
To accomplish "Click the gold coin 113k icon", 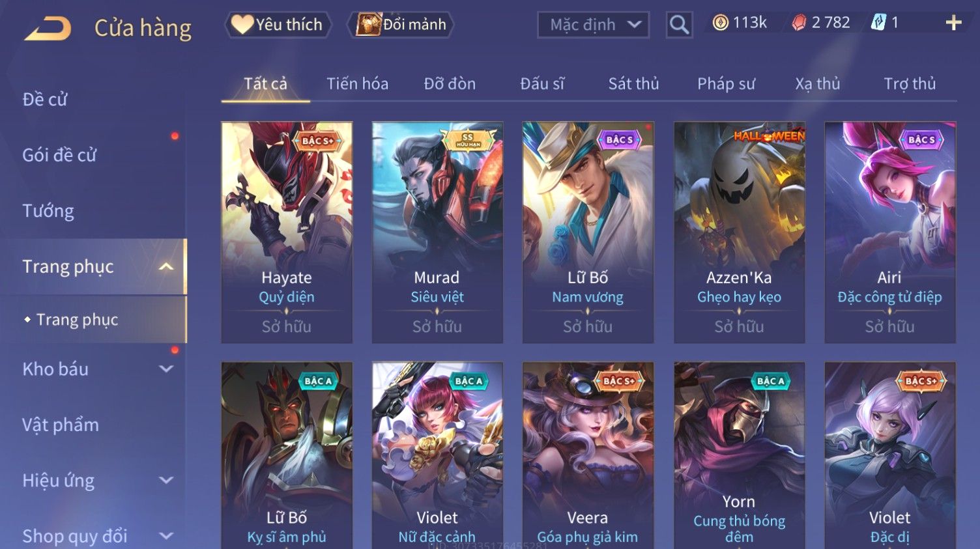I will (x=720, y=23).
